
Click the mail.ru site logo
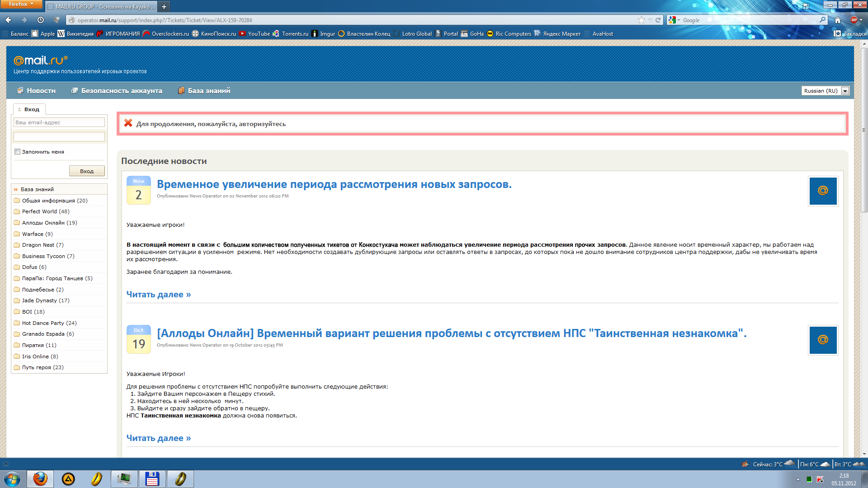(x=41, y=60)
